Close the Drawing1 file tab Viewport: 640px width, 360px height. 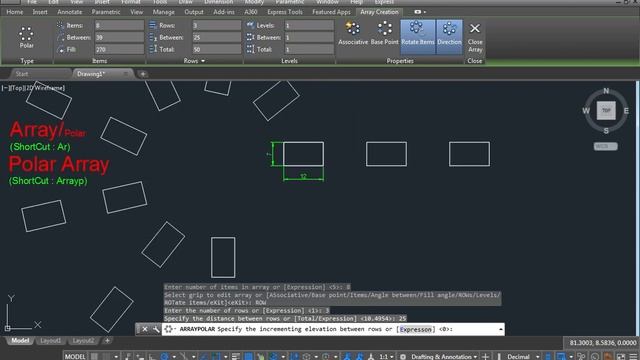(126, 74)
